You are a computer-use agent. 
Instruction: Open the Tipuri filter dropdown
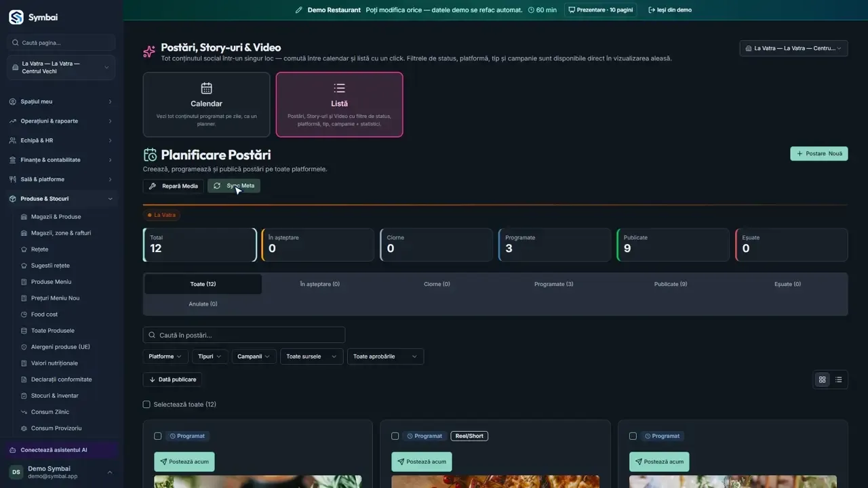(x=210, y=357)
